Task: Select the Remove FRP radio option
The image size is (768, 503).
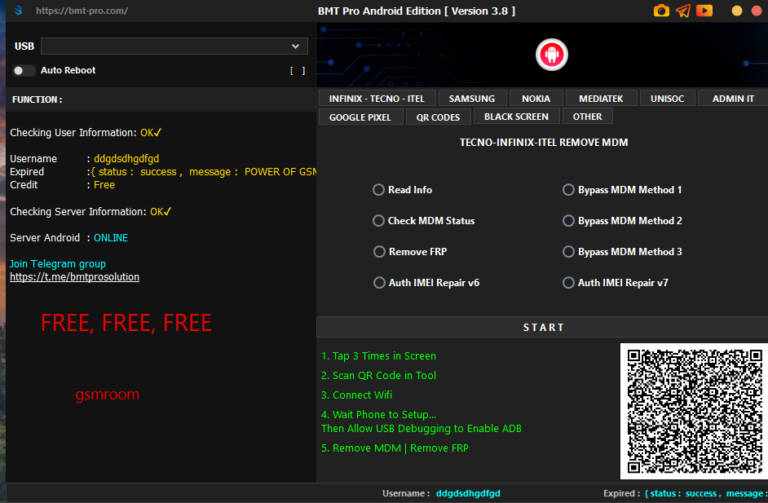Action: (x=410, y=252)
